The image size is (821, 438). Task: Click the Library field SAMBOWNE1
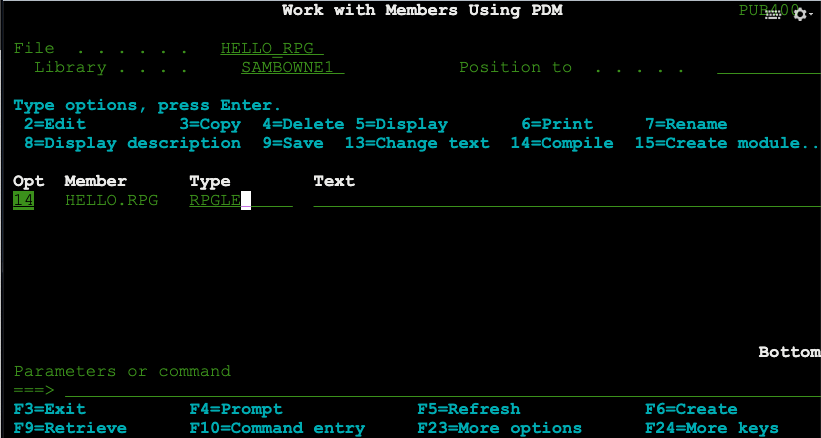pos(292,68)
